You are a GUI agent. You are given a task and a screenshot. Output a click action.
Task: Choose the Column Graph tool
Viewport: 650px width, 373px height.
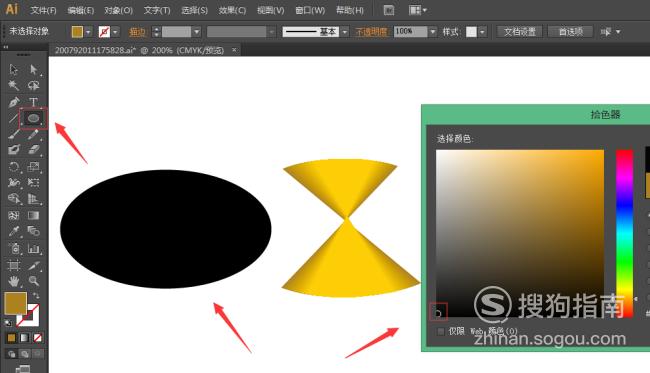click(34, 249)
